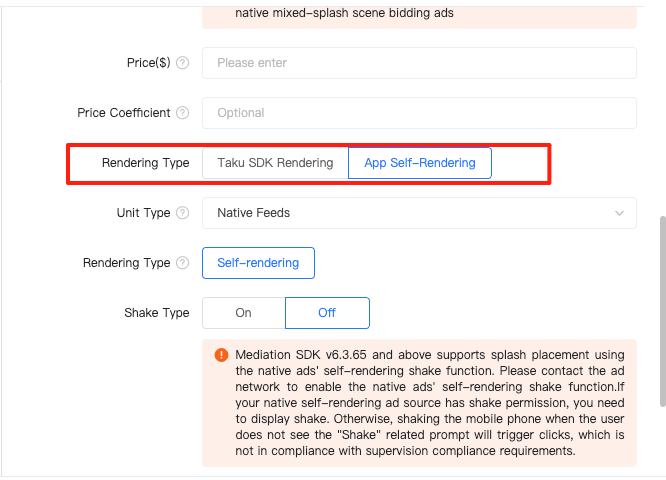Focus the Price($) Please enter field
This screenshot has width=666, height=480.
[x=419, y=63]
